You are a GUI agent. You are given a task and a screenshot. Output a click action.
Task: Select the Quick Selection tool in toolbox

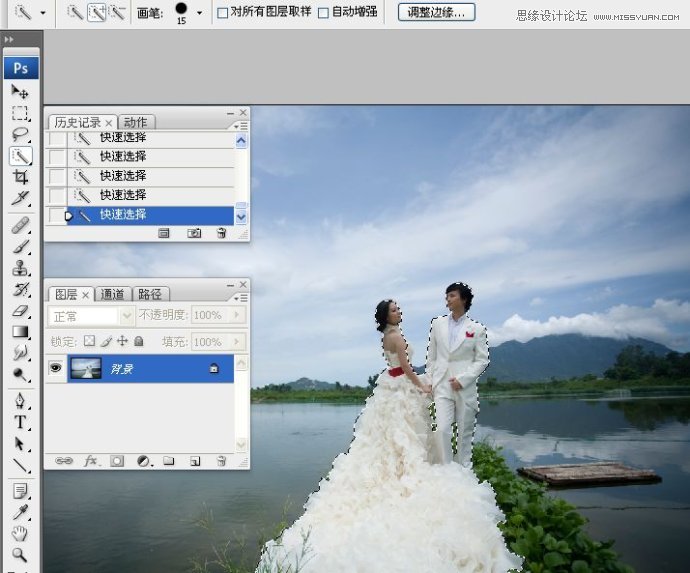(21, 156)
